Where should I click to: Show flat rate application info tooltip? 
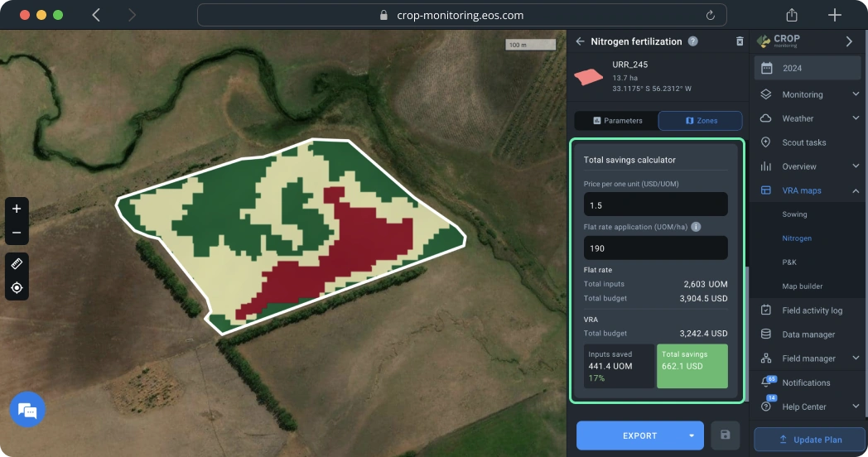coord(696,227)
